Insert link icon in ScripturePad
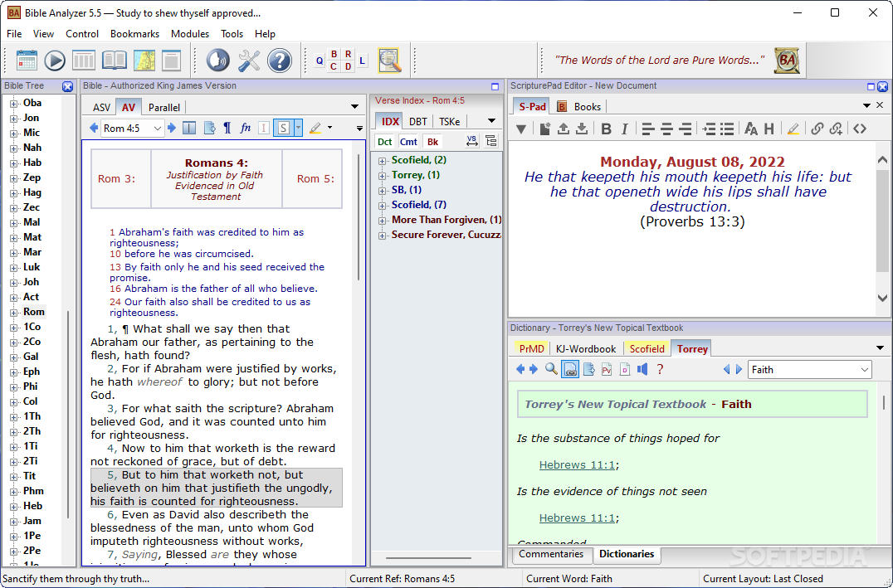The image size is (893, 588). coord(817,129)
